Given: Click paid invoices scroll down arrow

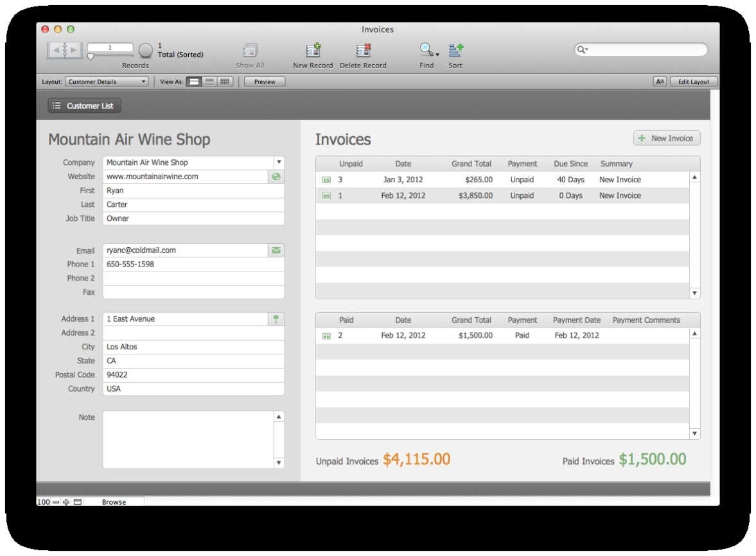Looking at the screenshot, I should click(x=694, y=433).
